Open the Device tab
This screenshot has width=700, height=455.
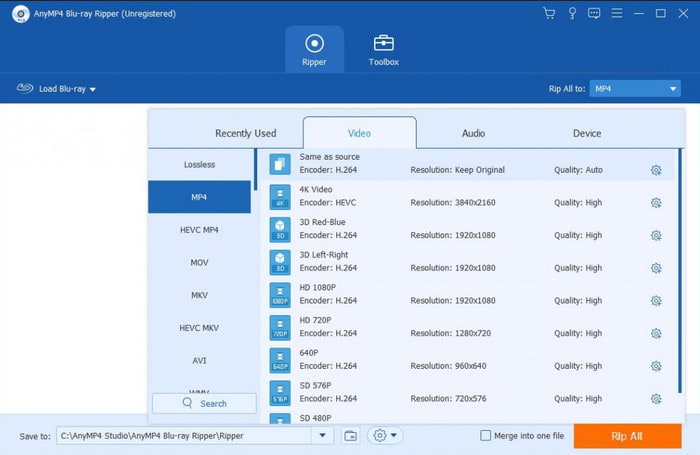[x=587, y=133]
